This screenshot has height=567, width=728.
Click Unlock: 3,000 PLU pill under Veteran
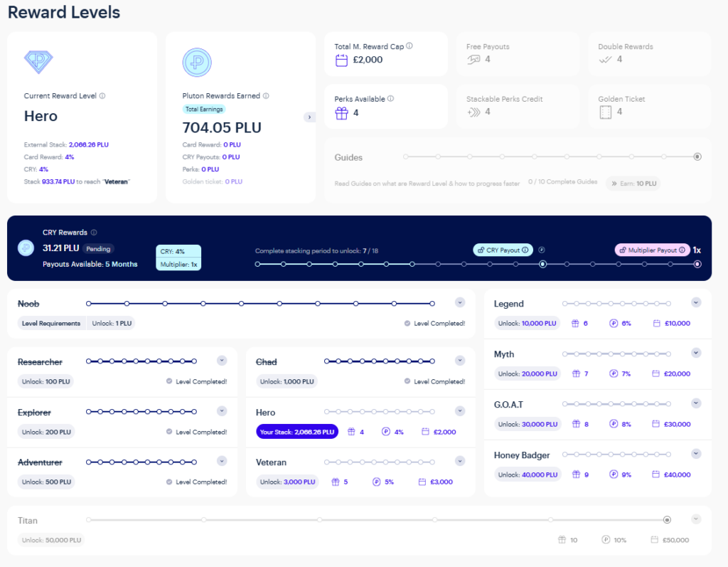pos(288,482)
